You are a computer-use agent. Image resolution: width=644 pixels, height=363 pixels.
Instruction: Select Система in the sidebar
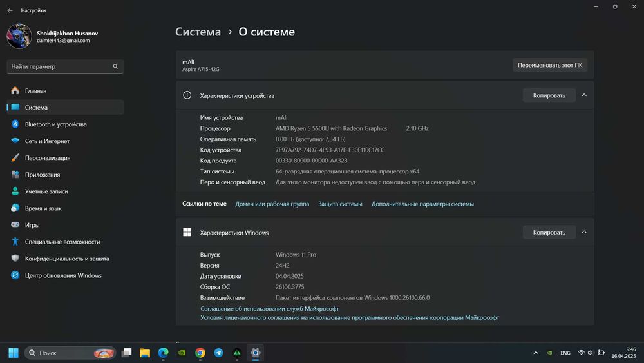coord(65,107)
